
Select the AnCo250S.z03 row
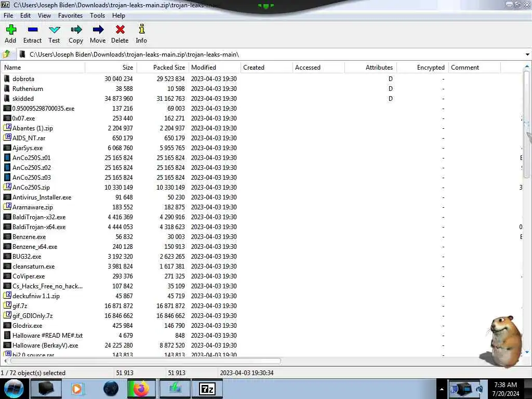(261, 178)
